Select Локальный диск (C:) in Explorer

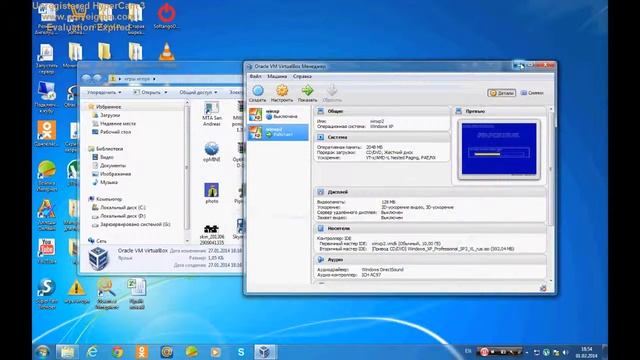click(122, 208)
